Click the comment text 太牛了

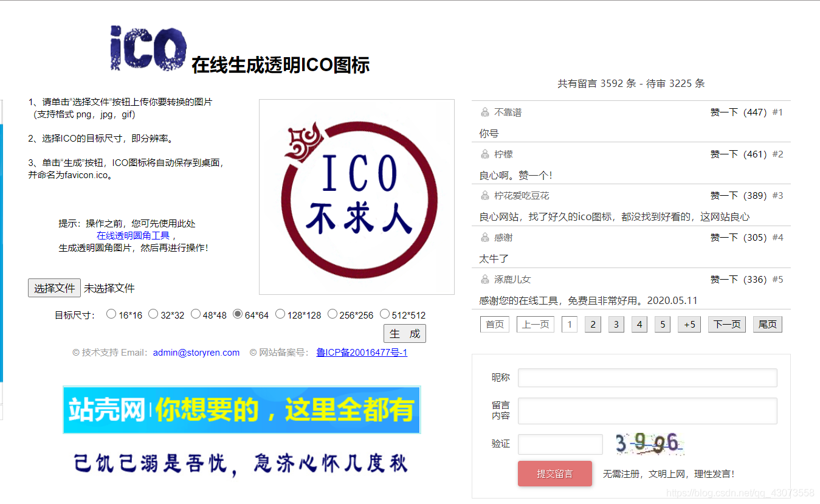click(494, 259)
